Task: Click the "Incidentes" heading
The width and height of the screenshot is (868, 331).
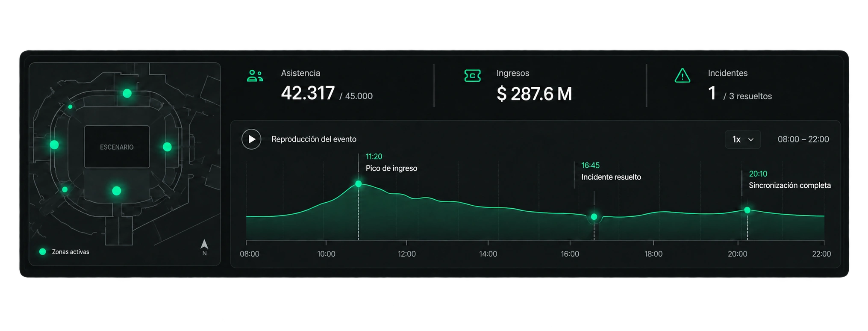Action: [728, 73]
